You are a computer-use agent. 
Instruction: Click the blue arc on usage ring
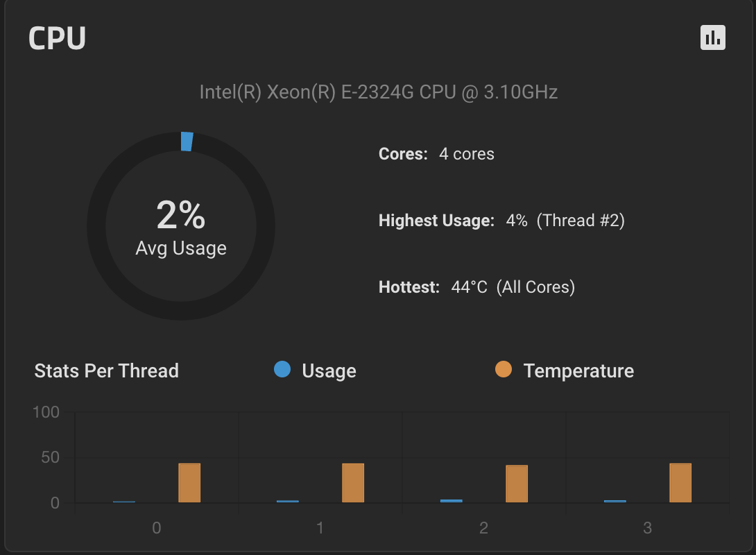coord(187,142)
